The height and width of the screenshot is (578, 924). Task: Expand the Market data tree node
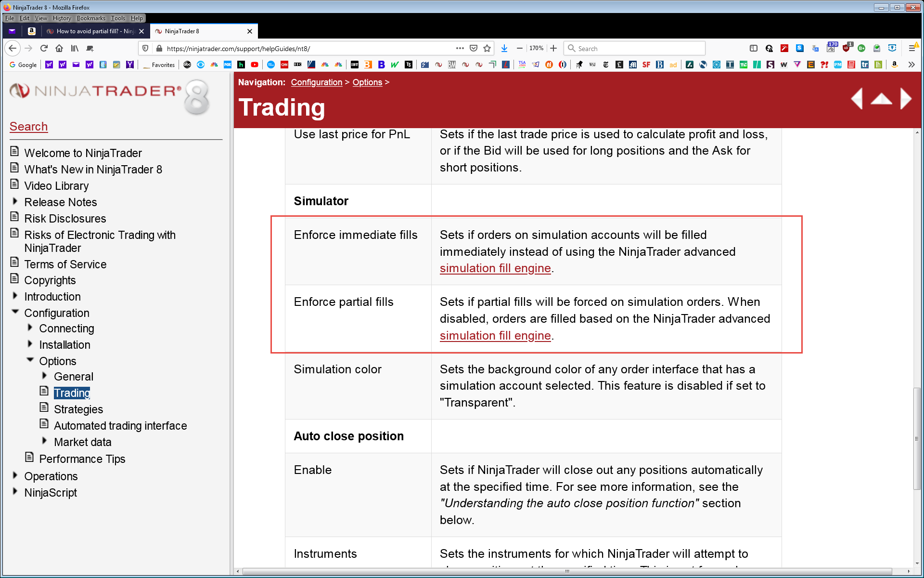point(44,441)
